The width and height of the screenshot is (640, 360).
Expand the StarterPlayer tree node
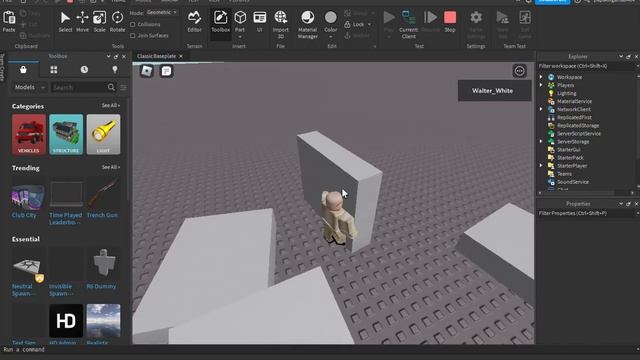pyautogui.click(x=541, y=166)
